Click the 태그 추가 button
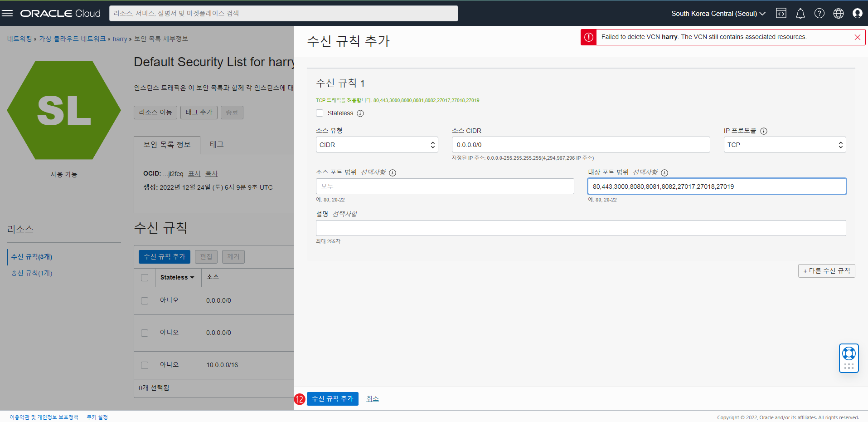The image size is (868, 422). point(199,113)
